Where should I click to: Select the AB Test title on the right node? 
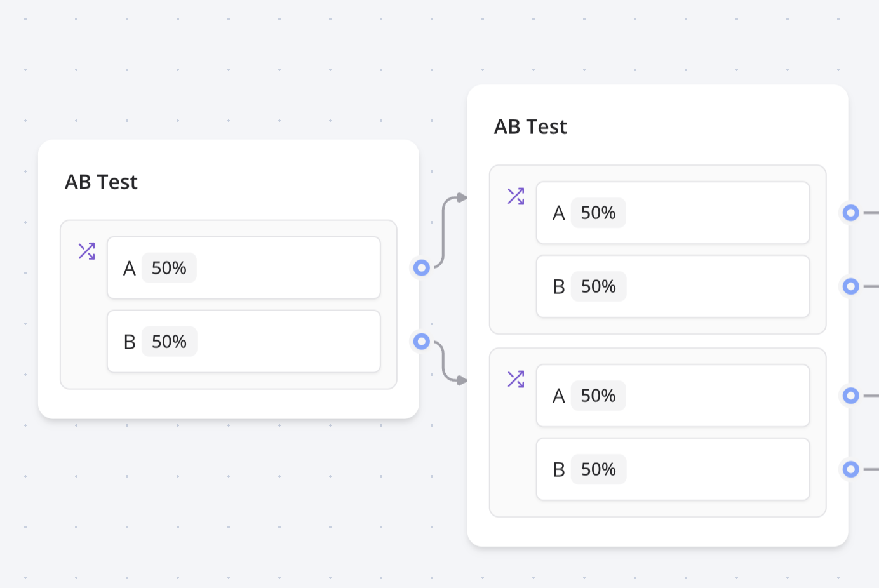[530, 127]
